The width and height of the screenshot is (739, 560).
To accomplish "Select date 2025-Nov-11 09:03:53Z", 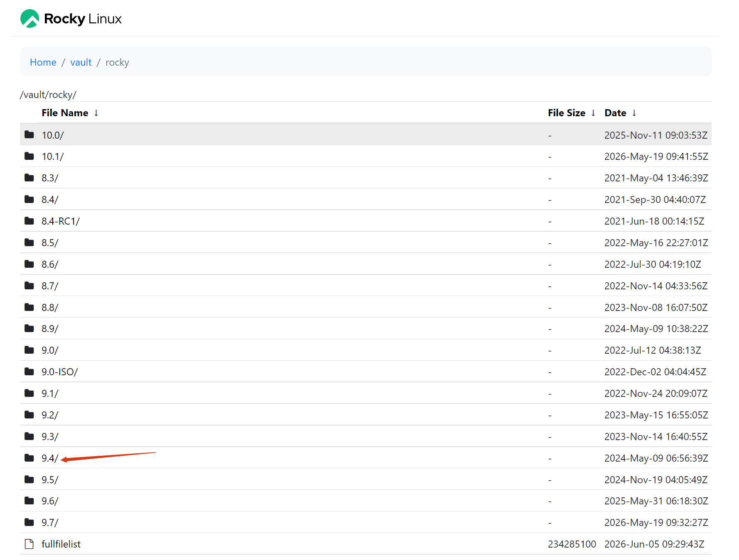I will pos(656,135).
